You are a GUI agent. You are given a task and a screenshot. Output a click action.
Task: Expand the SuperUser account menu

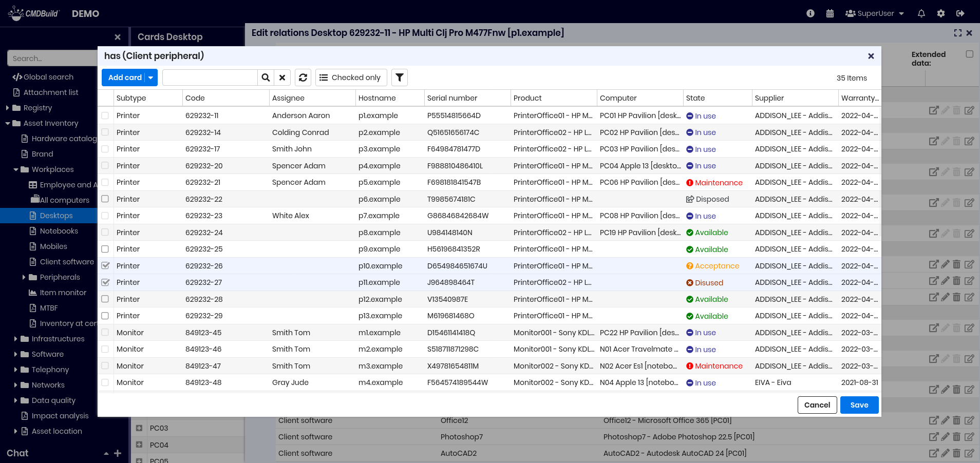coord(875,13)
